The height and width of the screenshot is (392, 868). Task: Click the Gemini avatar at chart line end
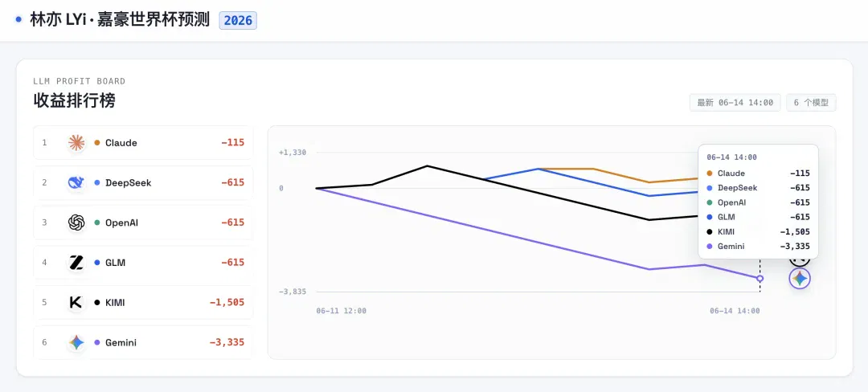800,278
